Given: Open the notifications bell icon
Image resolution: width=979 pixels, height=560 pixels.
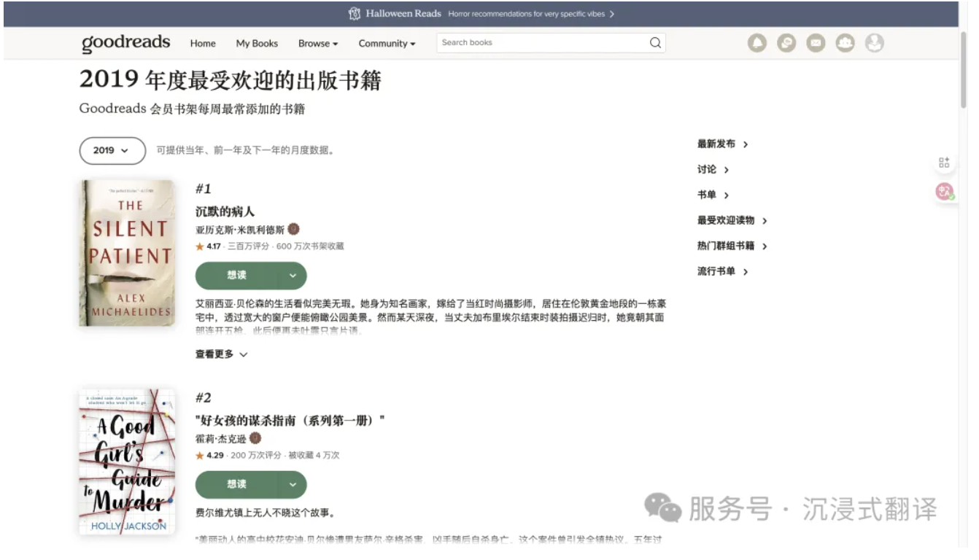Looking at the screenshot, I should pyautogui.click(x=757, y=43).
